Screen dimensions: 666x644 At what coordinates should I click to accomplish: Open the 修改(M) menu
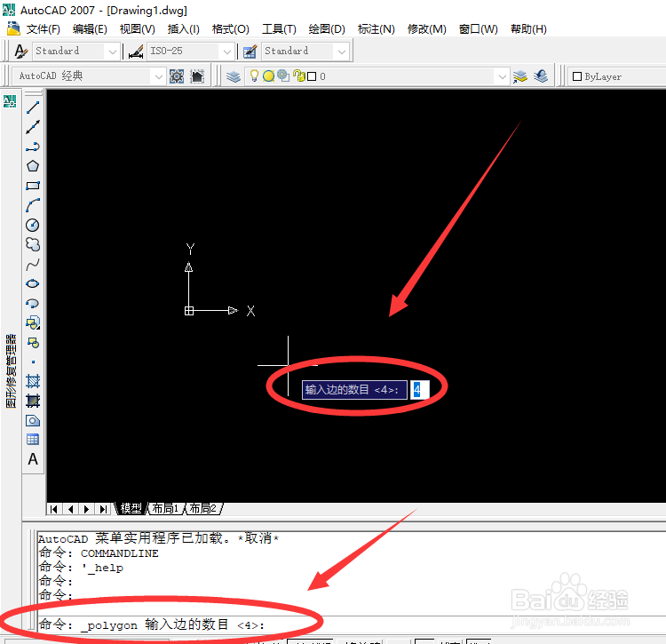[427, 29]
